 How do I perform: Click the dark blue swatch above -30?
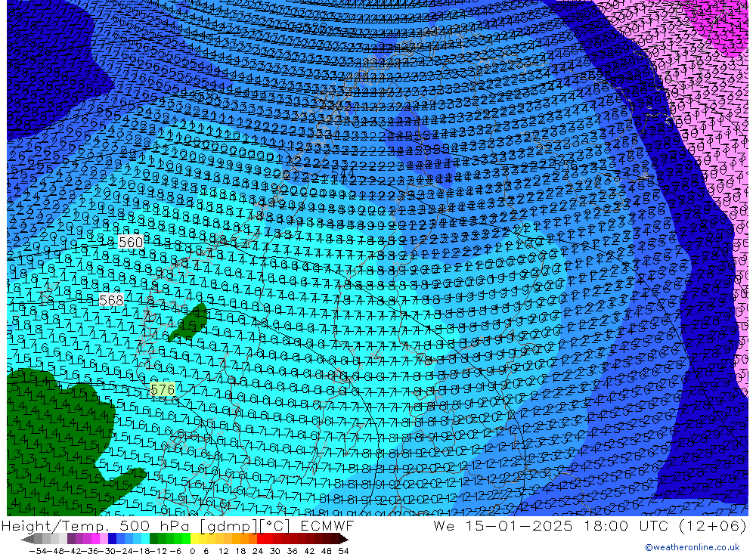click(113, 539)
